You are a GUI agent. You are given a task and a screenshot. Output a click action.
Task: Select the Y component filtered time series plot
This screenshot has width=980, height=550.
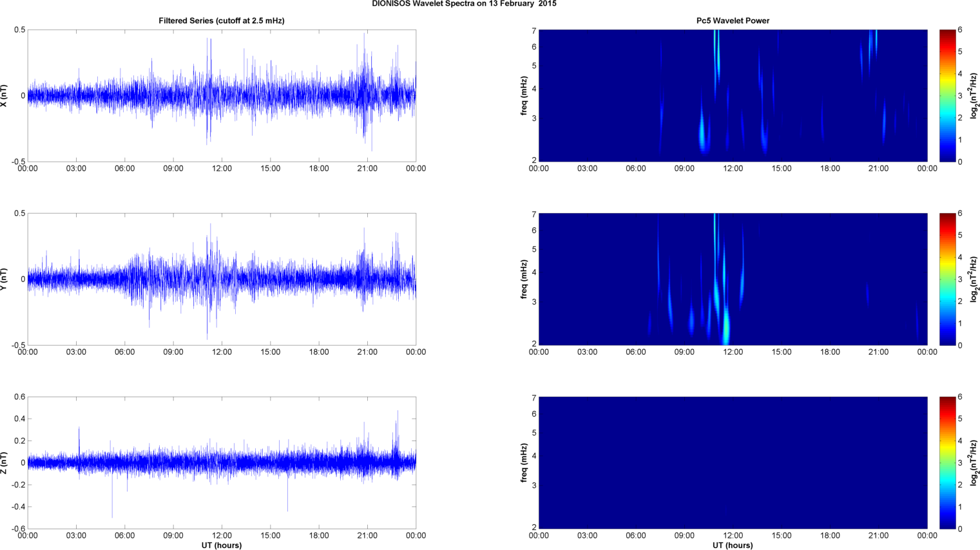tap(222, 280)
